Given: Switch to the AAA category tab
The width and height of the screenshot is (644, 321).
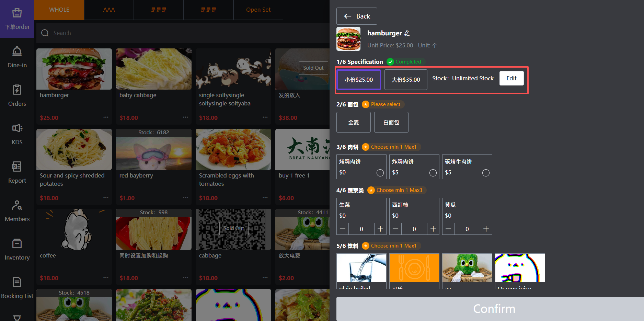Looking at the screenshot, I should tap(109, 10).
